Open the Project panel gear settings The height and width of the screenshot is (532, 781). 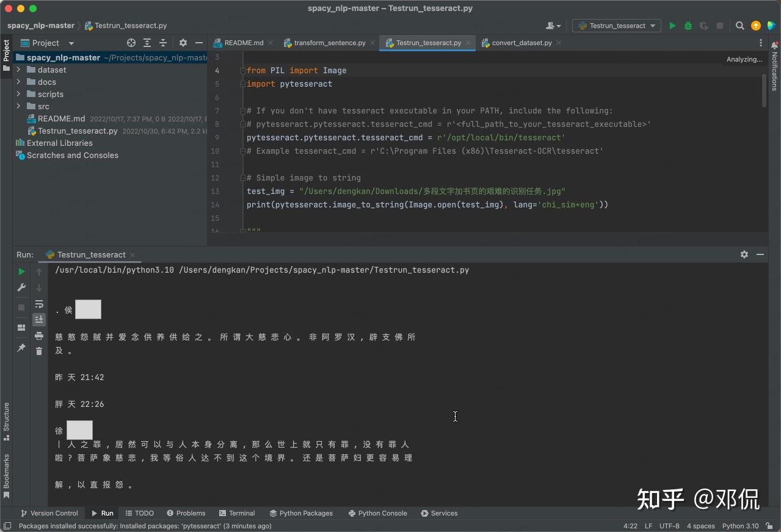pos(183,43)
